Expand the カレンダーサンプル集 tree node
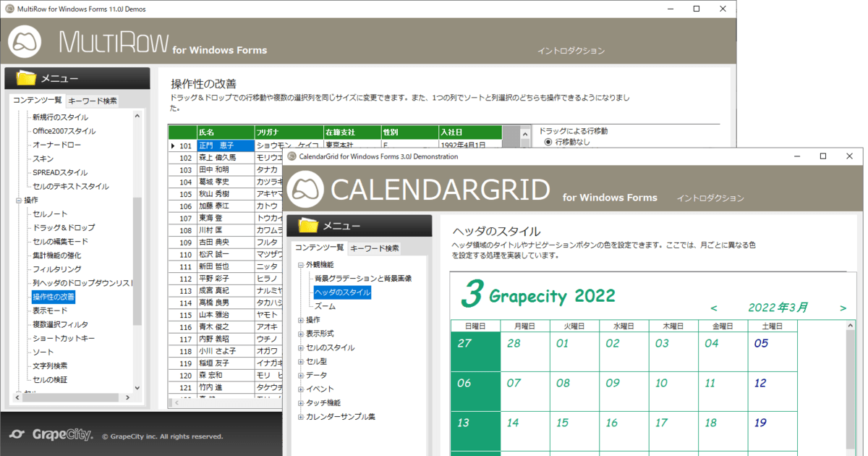Image resolution: width=868 pixels, height=456 pixels. click(299, 416)
